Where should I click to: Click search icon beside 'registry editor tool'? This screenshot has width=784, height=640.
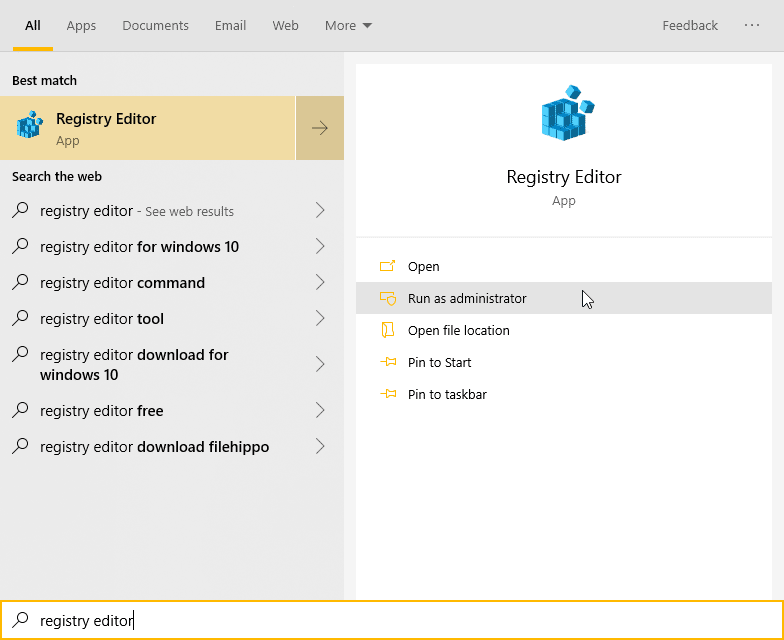tap(20, 318)
